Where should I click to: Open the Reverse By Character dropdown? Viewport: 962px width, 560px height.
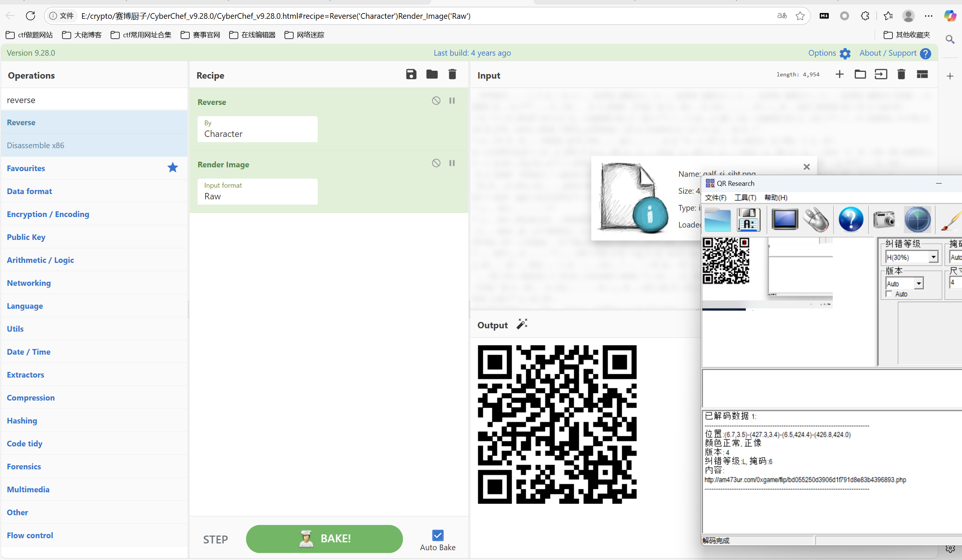[x=257, y=129]
